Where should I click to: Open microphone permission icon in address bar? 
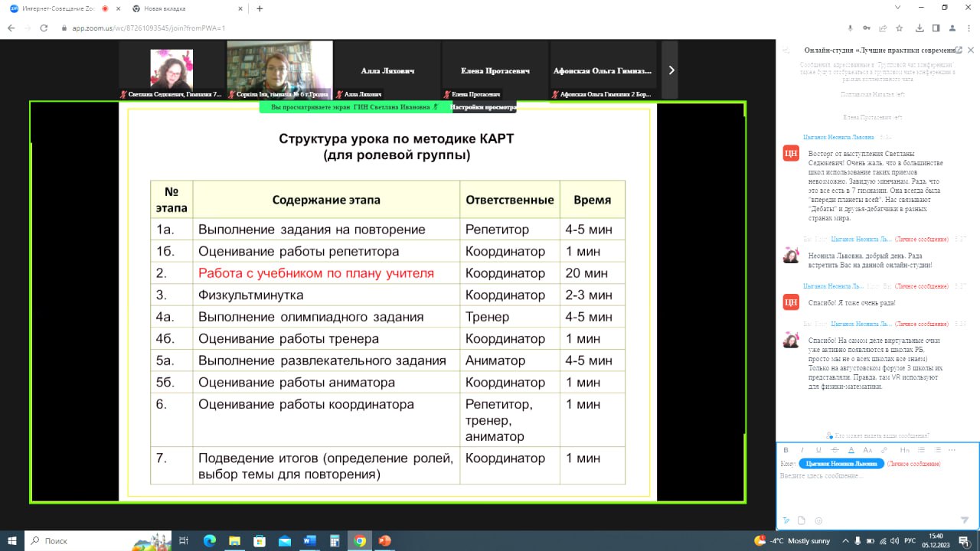pyautogui.click(x=850, y=28)
